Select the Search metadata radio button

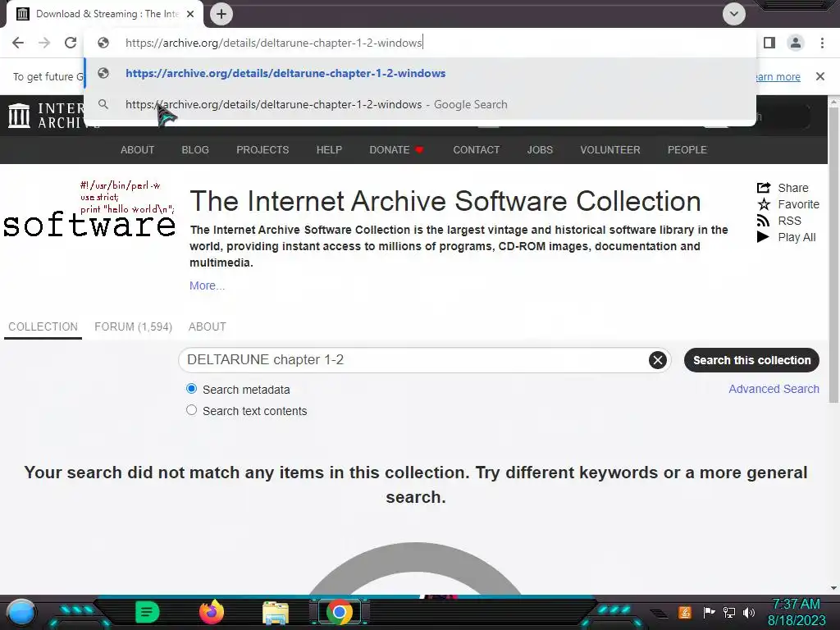191,389
